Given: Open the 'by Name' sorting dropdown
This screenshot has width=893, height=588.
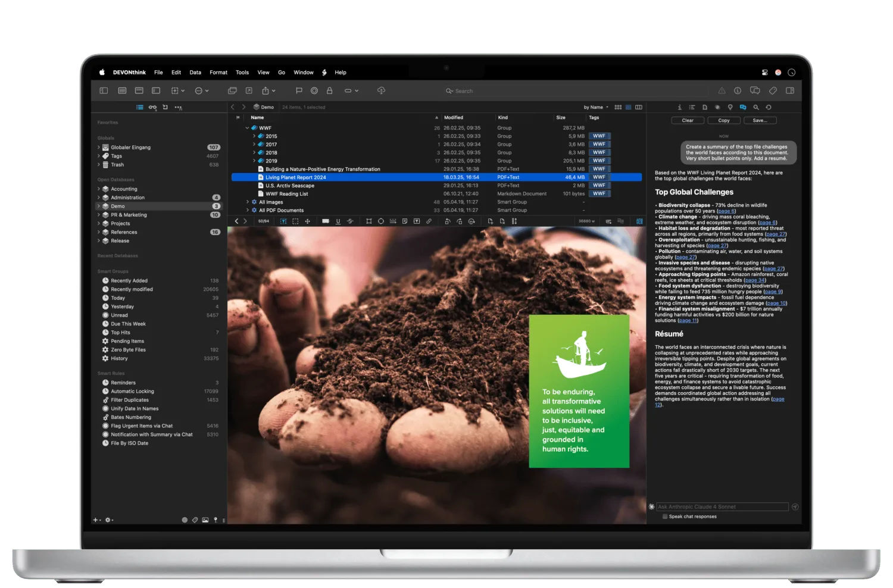Looking at the screenshot, I should point(594,107).
